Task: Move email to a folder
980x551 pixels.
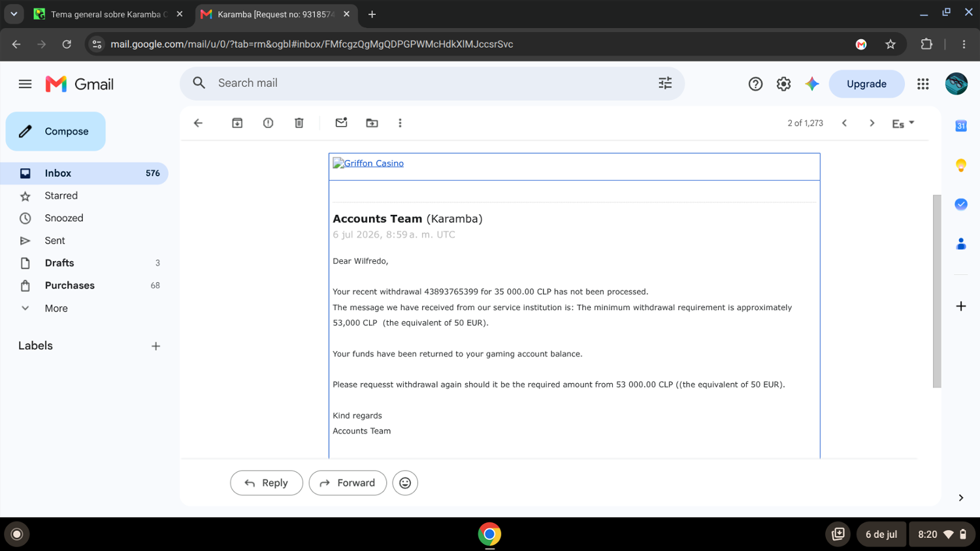Action: (372, 123)
